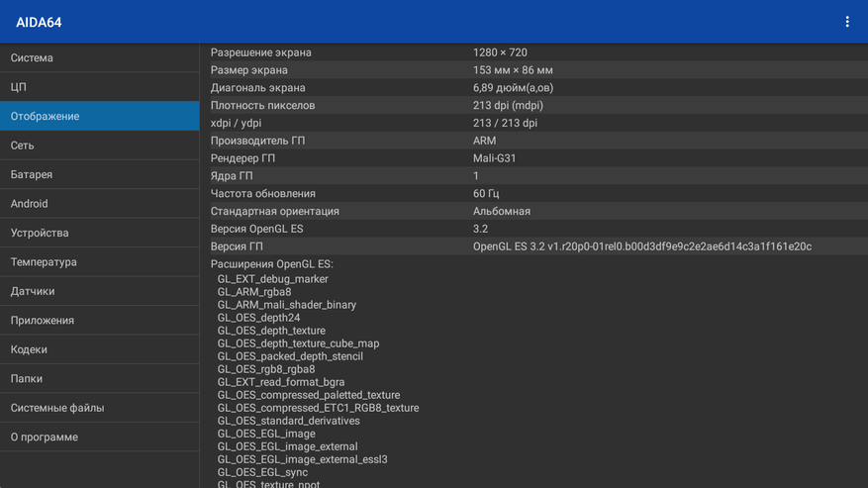Open the ЦП section
The width and height of the screenshot is (868, 488).
pyautogui.click(x=99, y=87)
